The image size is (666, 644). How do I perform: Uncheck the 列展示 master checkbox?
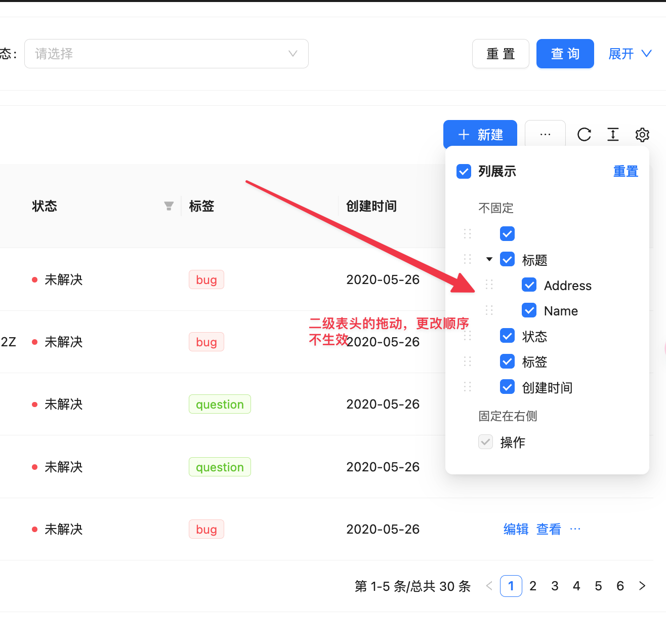pos(463,171)
